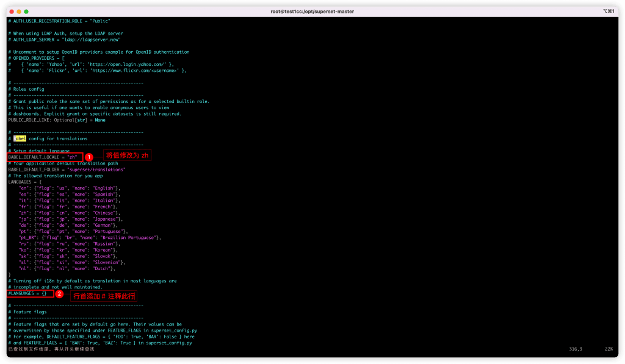
Task: Click the highlighted yellow 'abel' search match
Action: tap(20, 138)
